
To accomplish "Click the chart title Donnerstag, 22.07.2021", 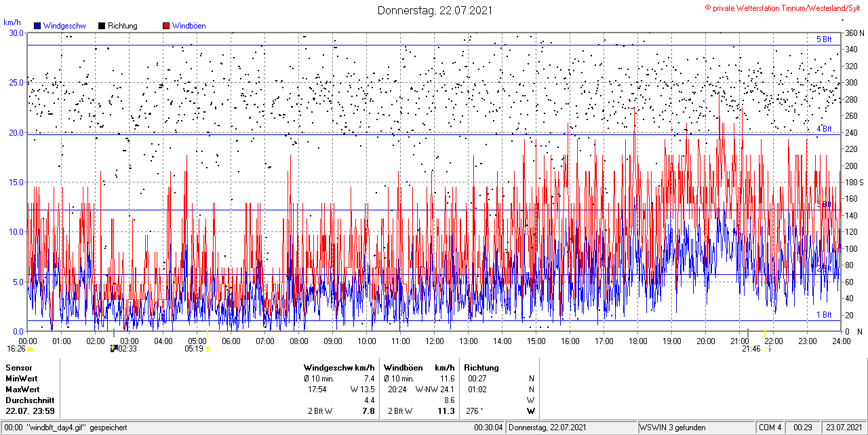I will pos(435,10).
